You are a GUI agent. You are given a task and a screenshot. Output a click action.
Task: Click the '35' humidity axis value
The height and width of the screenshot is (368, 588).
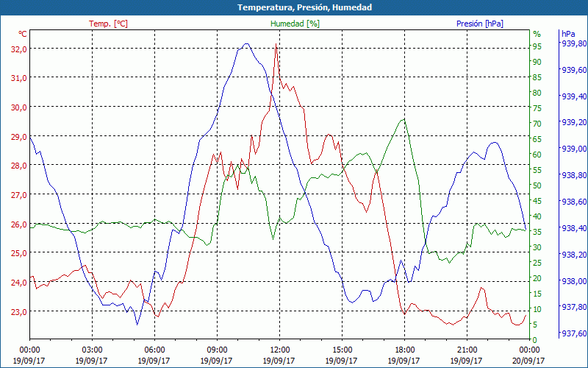(537, 232)
